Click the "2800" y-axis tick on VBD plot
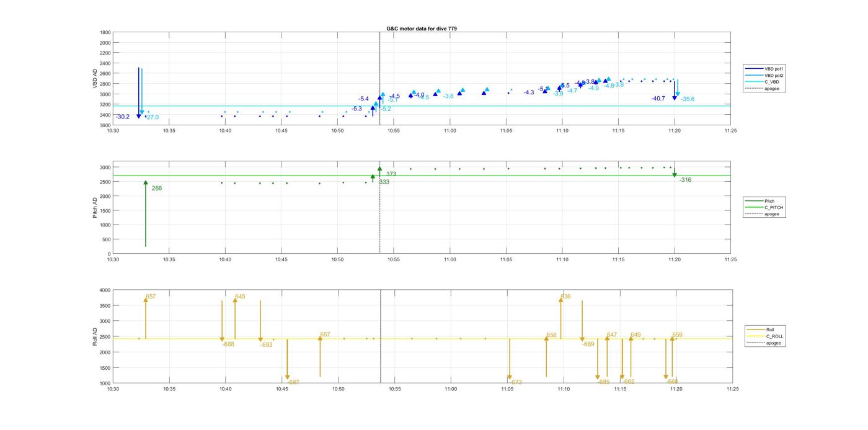868x430 pixels. [105, 84]
